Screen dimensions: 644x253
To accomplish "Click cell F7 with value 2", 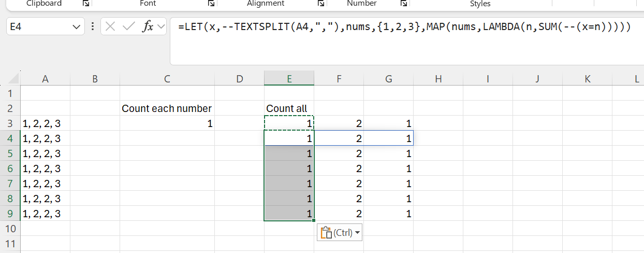I will [339, 184].
